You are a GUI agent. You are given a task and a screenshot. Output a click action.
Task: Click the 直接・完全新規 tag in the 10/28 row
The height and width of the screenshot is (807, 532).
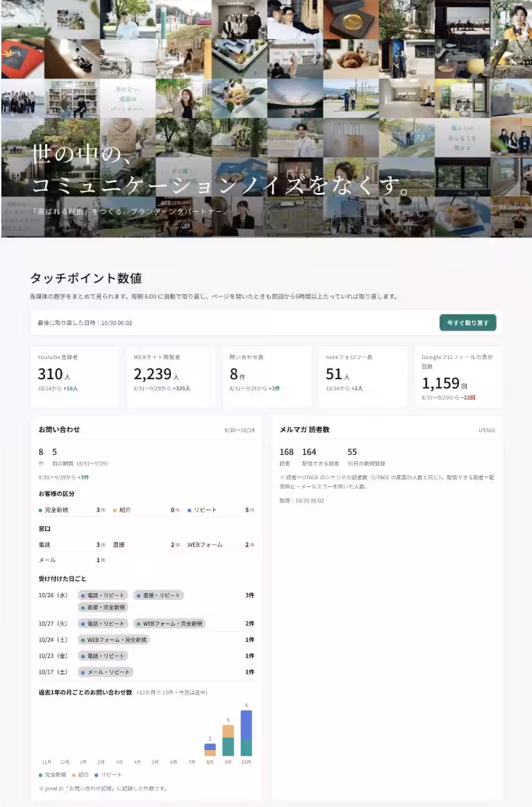point(103,607)
